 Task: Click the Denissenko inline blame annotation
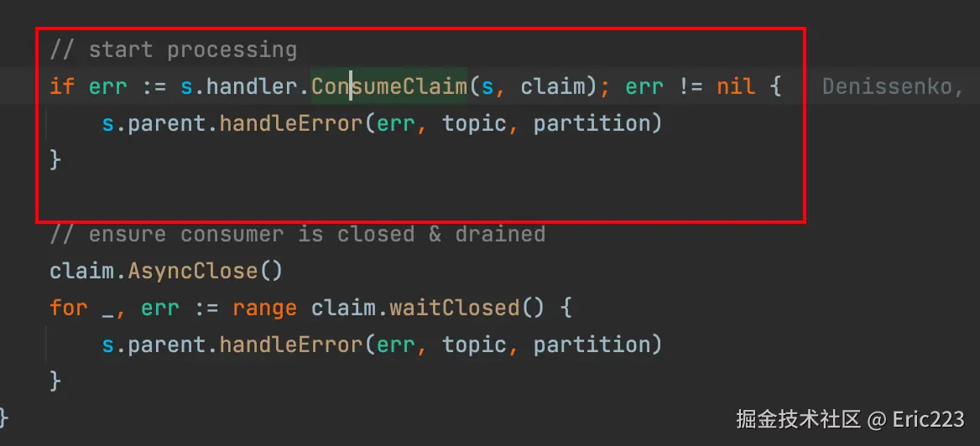(x=894, y=86)
